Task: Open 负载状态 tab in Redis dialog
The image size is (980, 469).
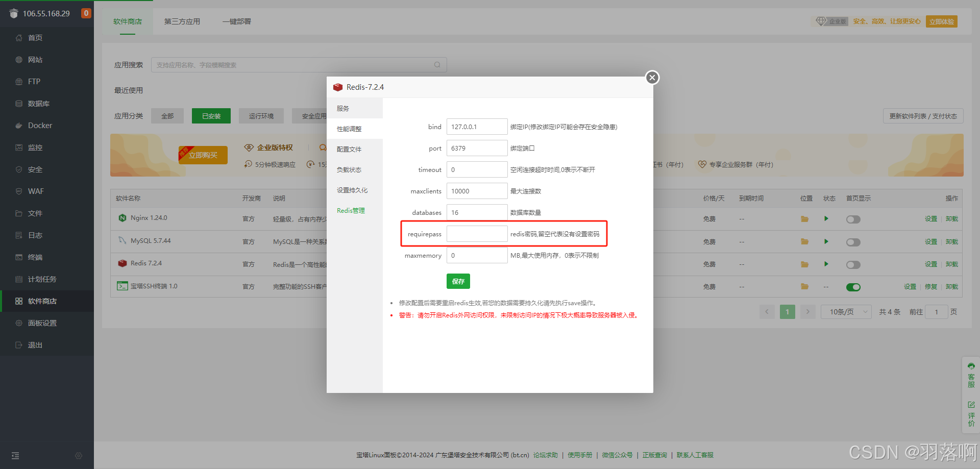Action: coord(355,169)
